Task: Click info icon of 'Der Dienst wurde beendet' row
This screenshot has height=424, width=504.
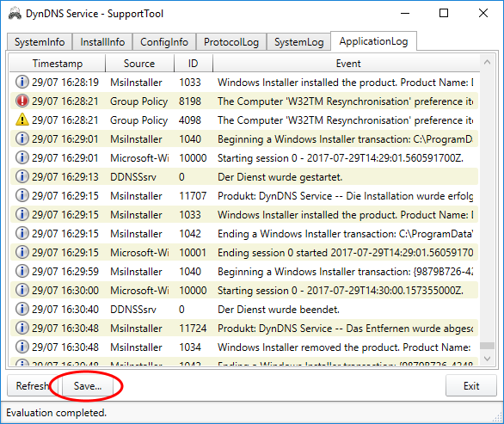Action: point(22,310)
